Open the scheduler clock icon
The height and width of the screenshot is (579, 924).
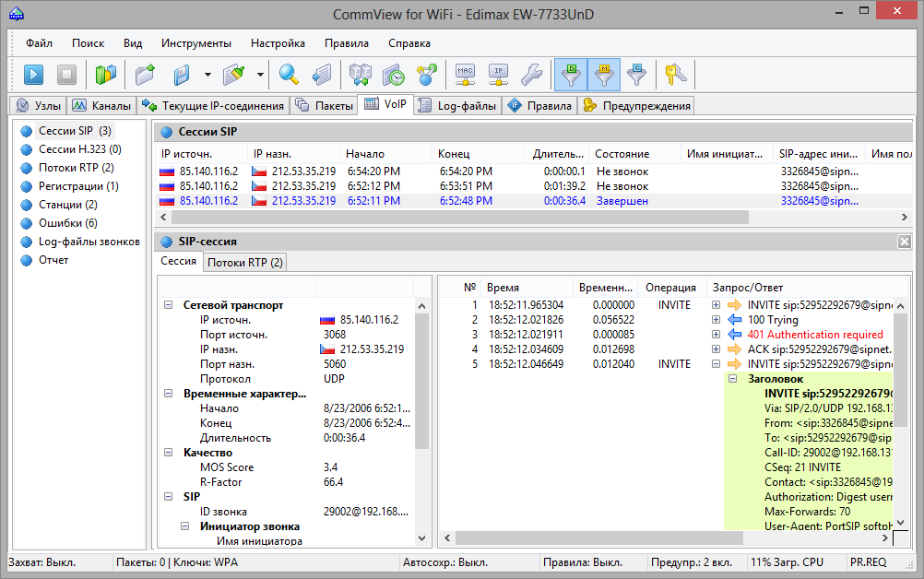(x=394, y=75)
